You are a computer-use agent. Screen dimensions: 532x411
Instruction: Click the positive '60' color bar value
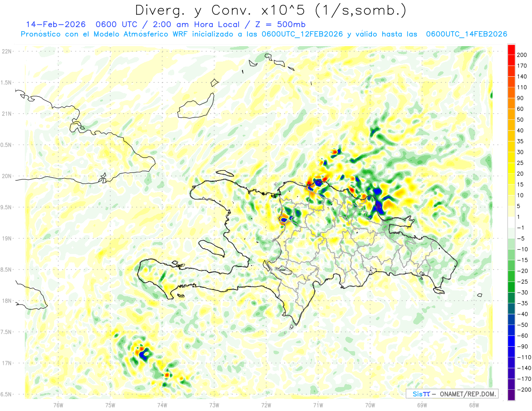tap(521, 109)
